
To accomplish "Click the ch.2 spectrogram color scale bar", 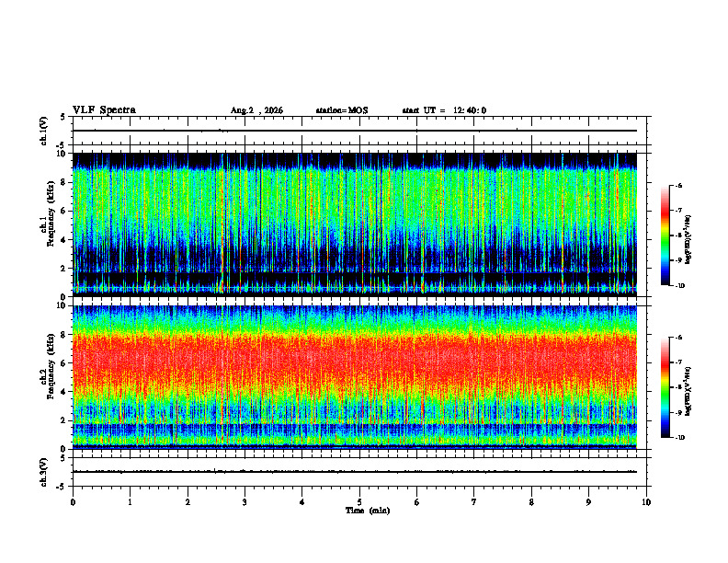I will [x=665, y=387].
